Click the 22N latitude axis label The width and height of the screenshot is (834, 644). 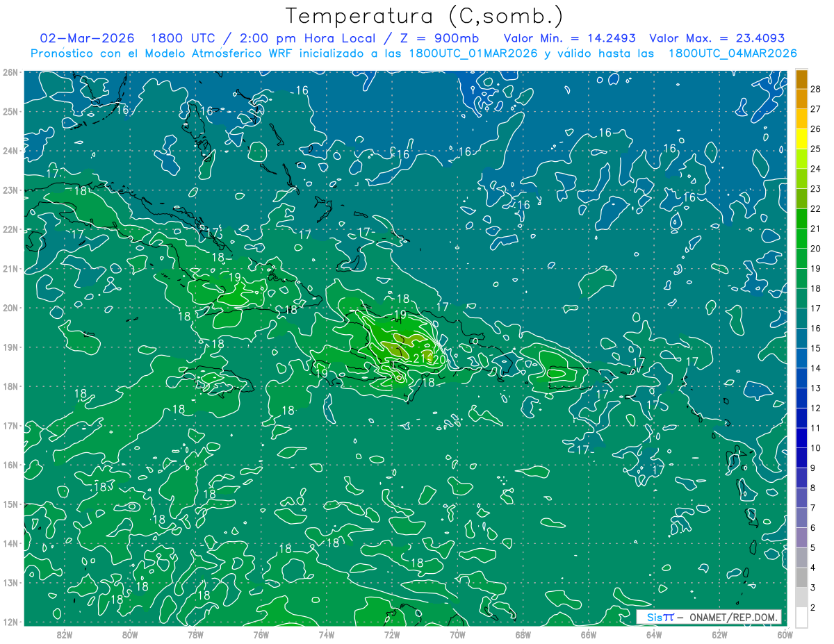point(10,229)
